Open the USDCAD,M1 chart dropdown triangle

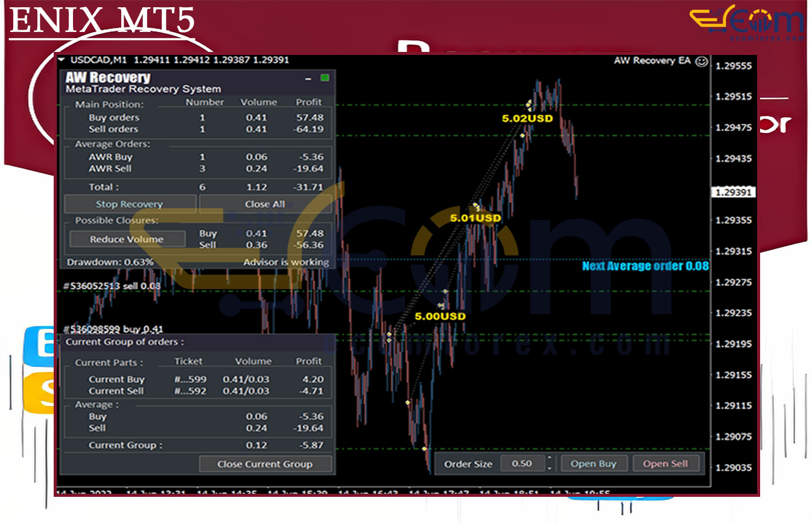[x=62, y=60]
